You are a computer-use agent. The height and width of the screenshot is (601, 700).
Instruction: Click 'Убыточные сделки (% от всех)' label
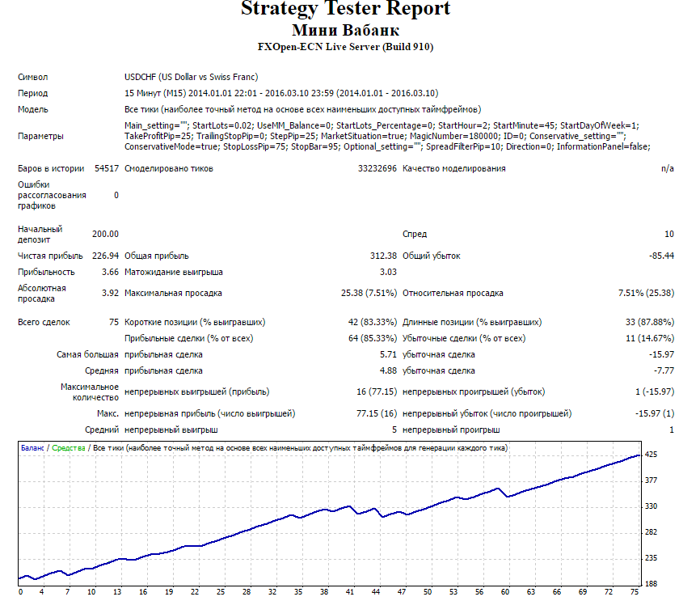pyautogui.click(x=464, y=338)
